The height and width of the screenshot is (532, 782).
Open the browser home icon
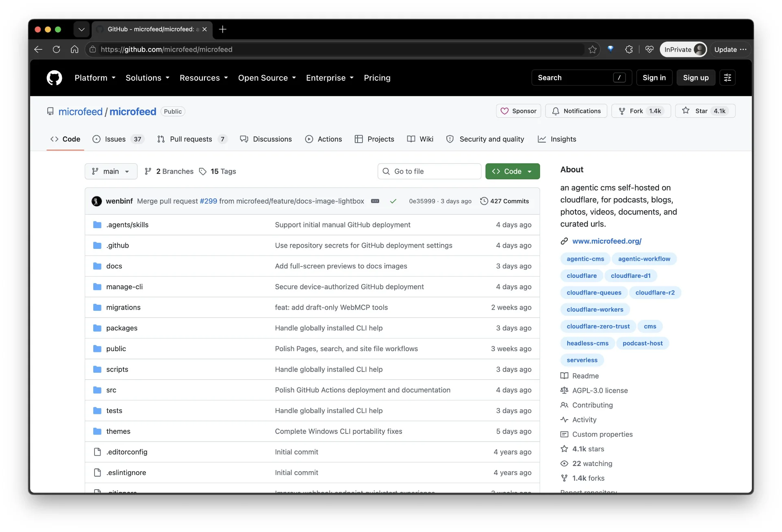click(x=74, y=49)
